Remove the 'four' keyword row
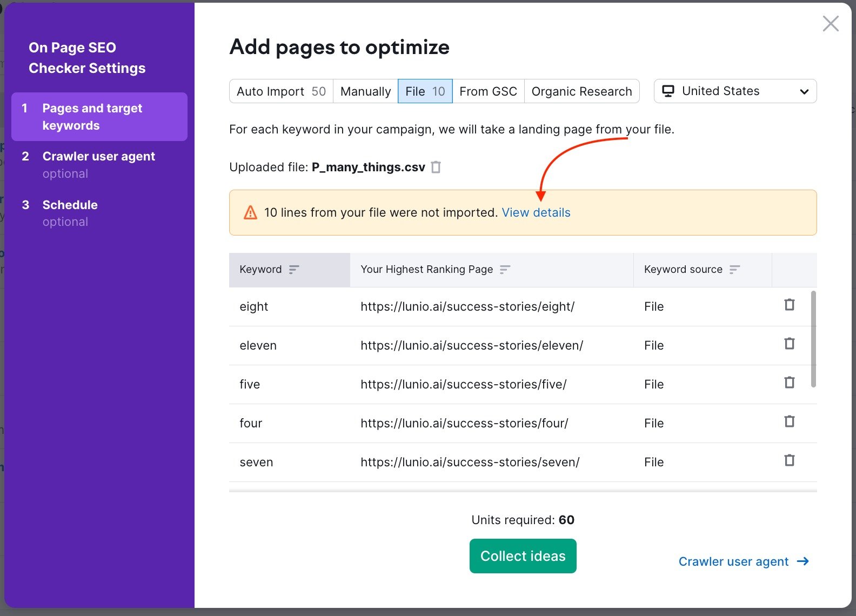 [x=789, y=421]
